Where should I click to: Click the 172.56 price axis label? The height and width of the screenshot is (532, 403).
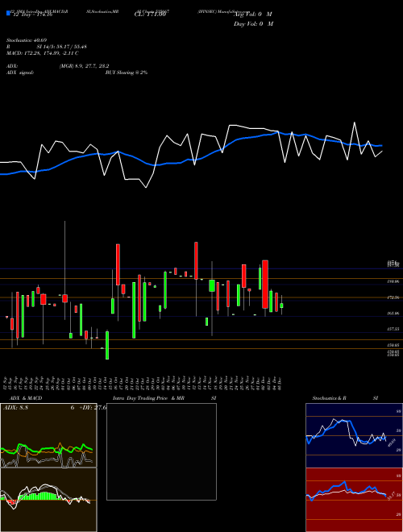393,297
